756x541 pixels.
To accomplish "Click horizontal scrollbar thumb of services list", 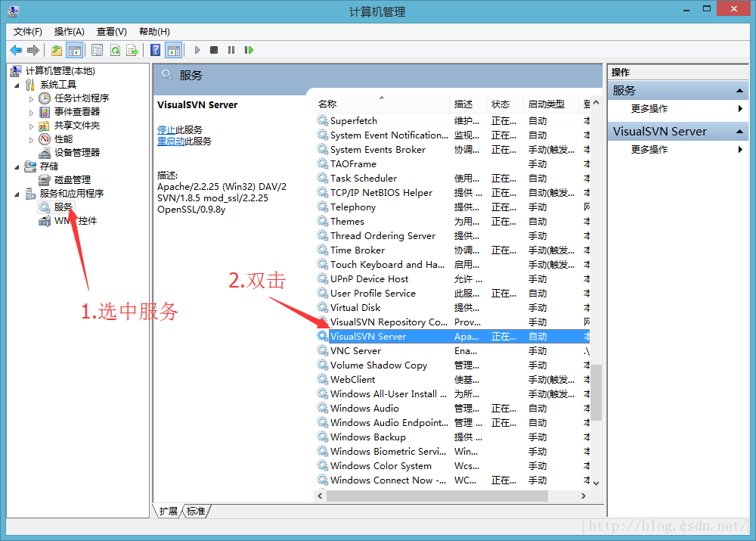I will pyautogui.click(x=437, y=496).
